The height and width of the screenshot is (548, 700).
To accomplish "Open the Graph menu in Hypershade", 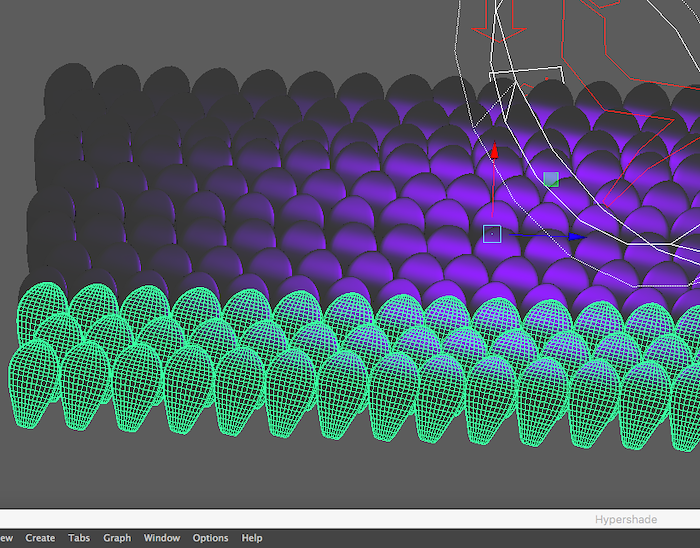I will pyautogui.click(x=117, y=538).
